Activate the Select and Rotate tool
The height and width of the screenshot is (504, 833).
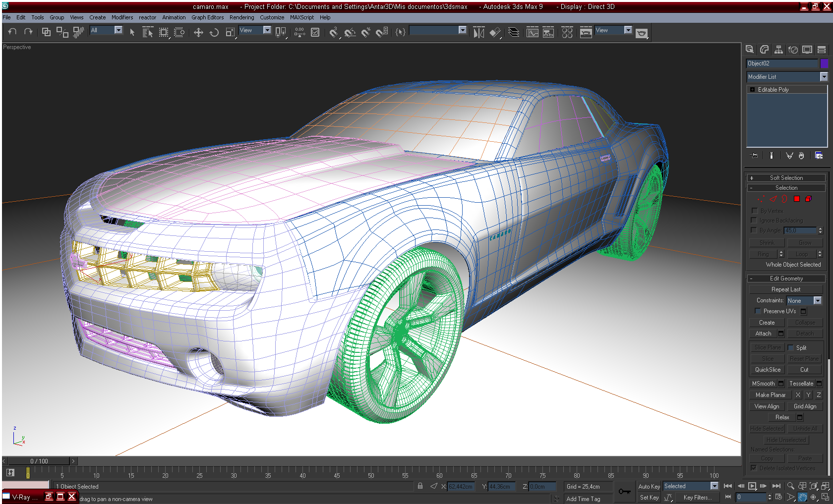pyautogui.click(x=214, y=32)
